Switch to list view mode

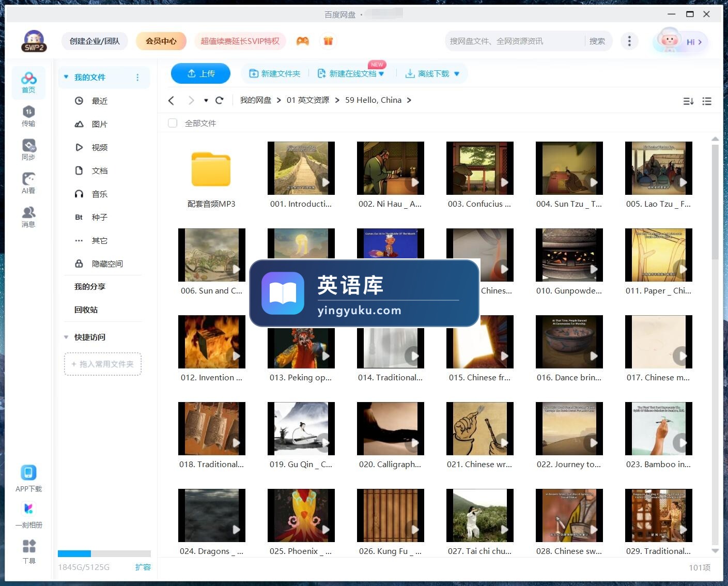tap(707, 101)
